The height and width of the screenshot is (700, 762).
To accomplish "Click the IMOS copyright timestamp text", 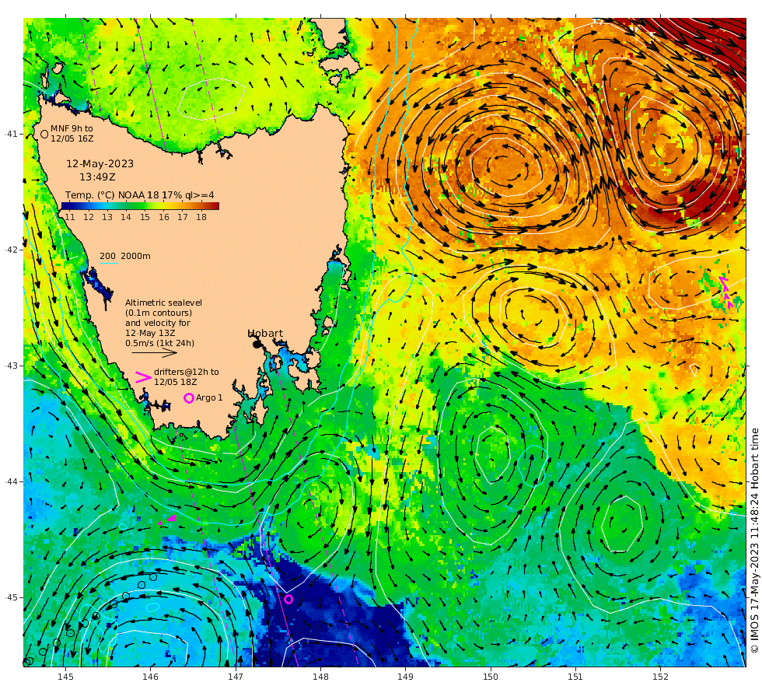I will (754, 540).
